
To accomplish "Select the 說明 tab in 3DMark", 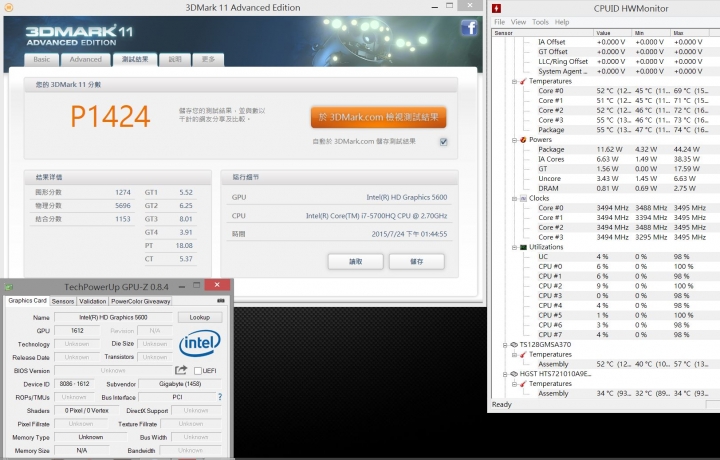I will [175, 60].
